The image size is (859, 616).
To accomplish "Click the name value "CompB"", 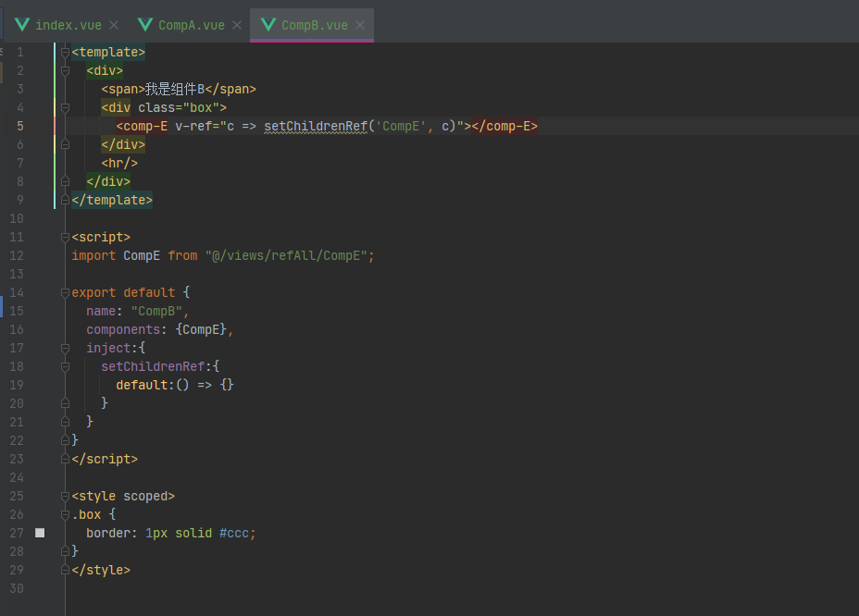I will pyautogui.click(x=156, y=311).
